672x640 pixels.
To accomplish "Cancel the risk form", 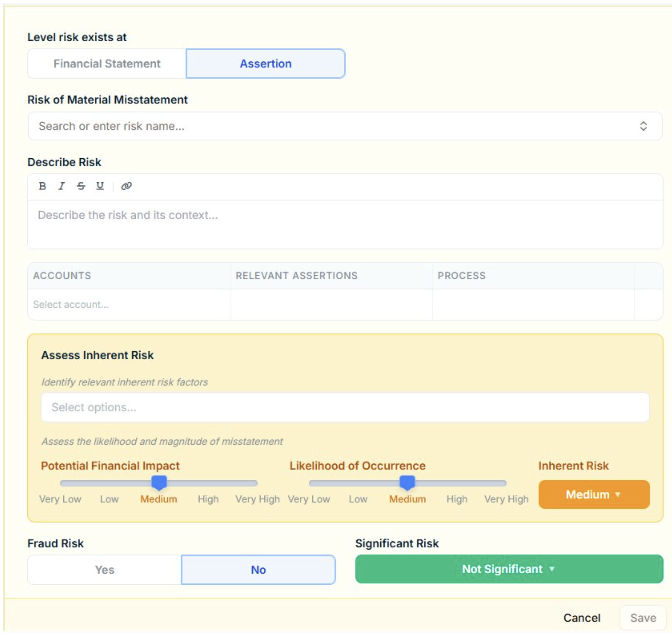I will pyautogui.click(x=582, y=618).
